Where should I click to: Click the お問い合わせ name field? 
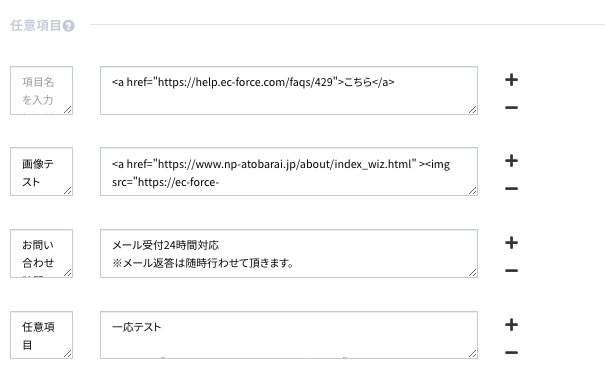tap(41, 253)
